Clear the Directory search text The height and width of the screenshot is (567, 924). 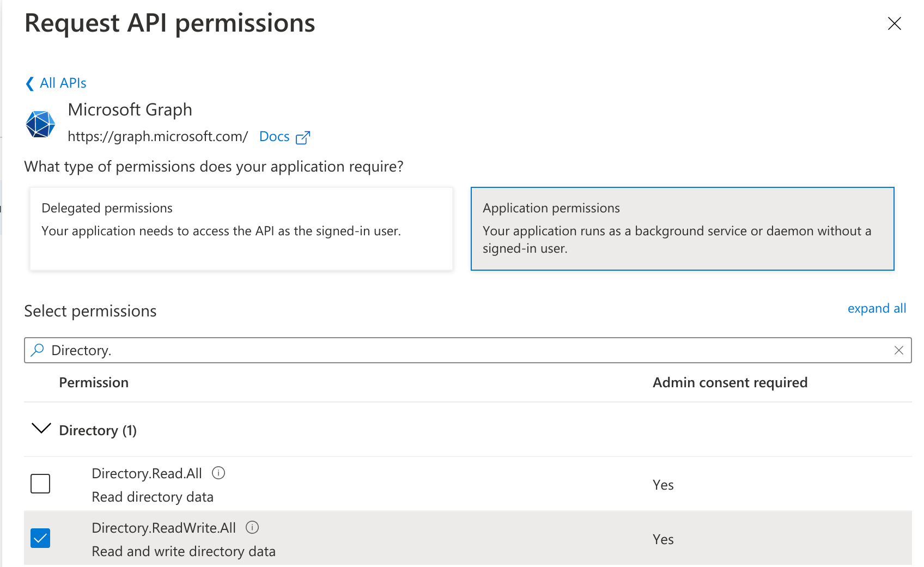point(899,350)
